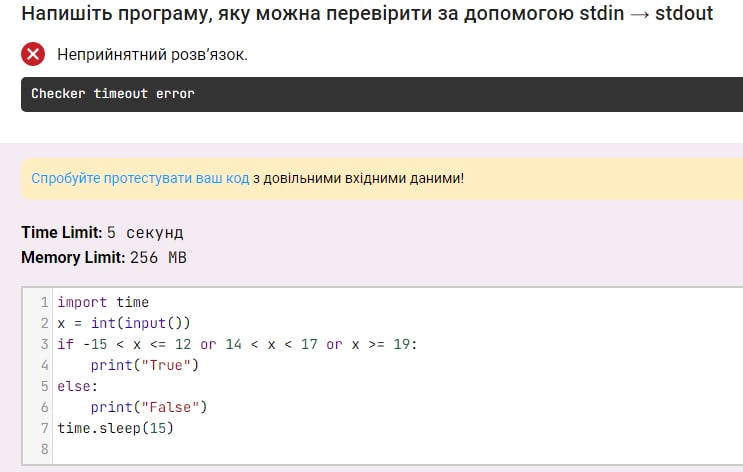This screenshot has height=472, width=743.
Task: Click the 'else:' line in the editor
Action: 77,386
